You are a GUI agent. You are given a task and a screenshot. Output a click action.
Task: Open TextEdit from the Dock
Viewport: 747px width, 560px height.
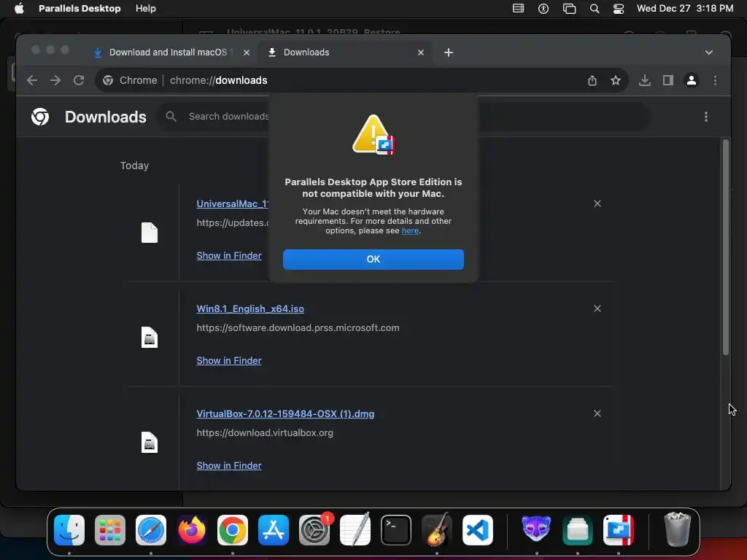[x=355, y=529]
